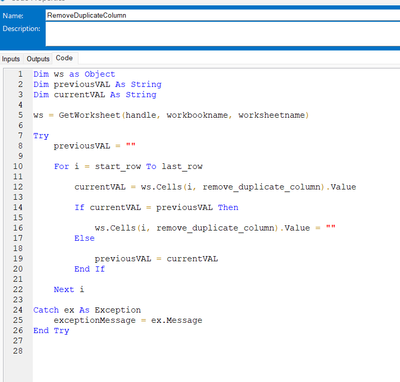Click line number 28 in the gutter

18,351
